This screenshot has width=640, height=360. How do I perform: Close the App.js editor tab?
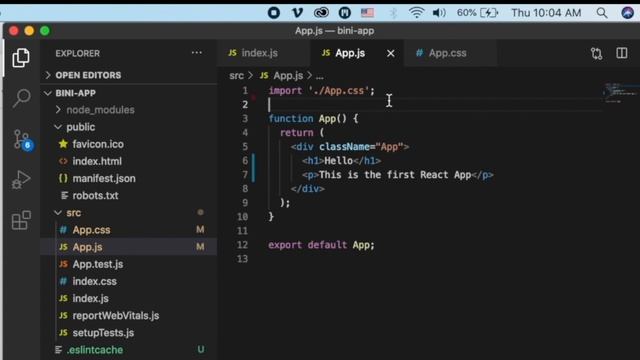391,53
